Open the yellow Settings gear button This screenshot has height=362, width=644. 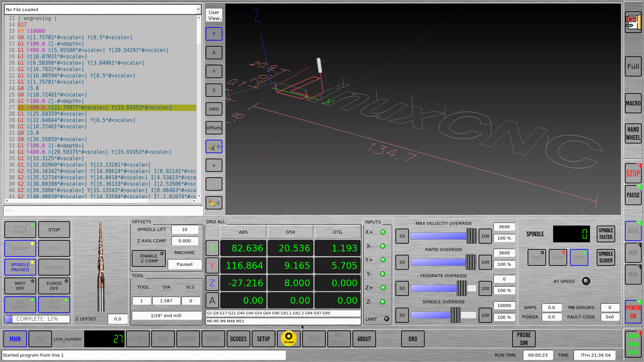[x=289, y=339]
